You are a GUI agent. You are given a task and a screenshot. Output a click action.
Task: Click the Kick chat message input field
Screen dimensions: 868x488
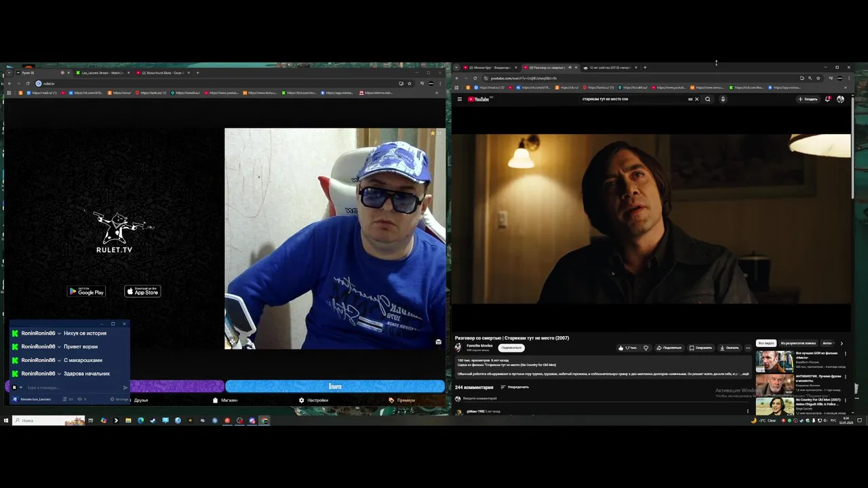pos(73,388)
